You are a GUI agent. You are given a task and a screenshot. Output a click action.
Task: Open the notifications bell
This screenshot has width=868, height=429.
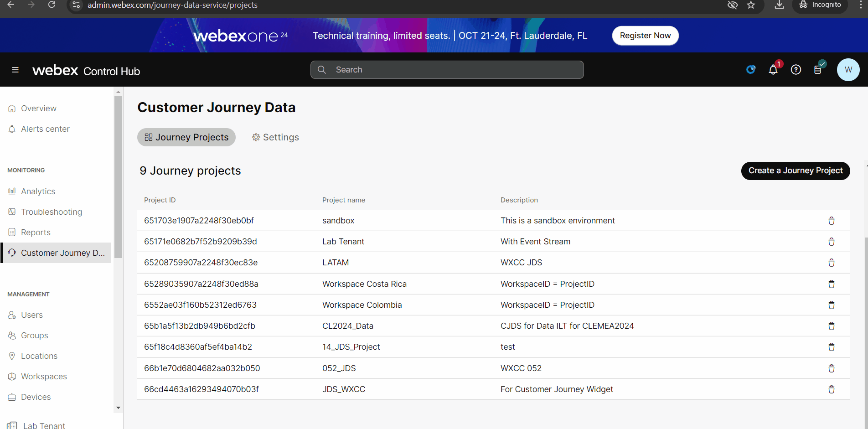(773, 70)
